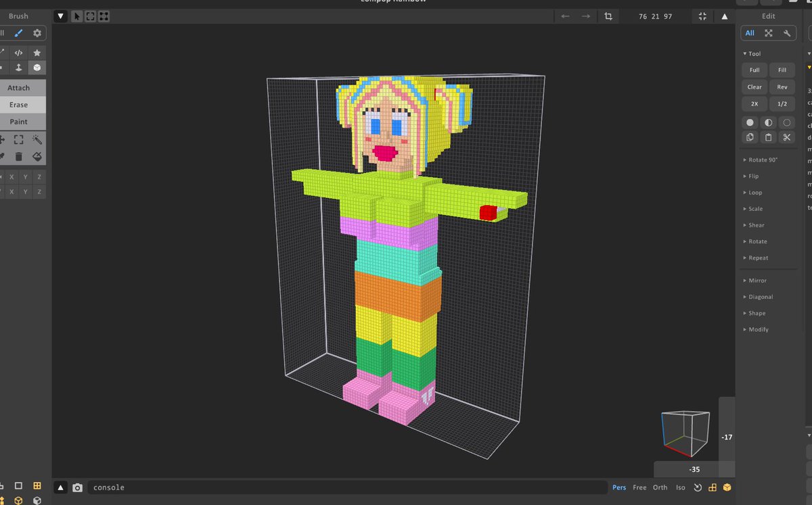812x505 pixels.
Task: Switch to Iso camera mode
Action: point(680,487)
